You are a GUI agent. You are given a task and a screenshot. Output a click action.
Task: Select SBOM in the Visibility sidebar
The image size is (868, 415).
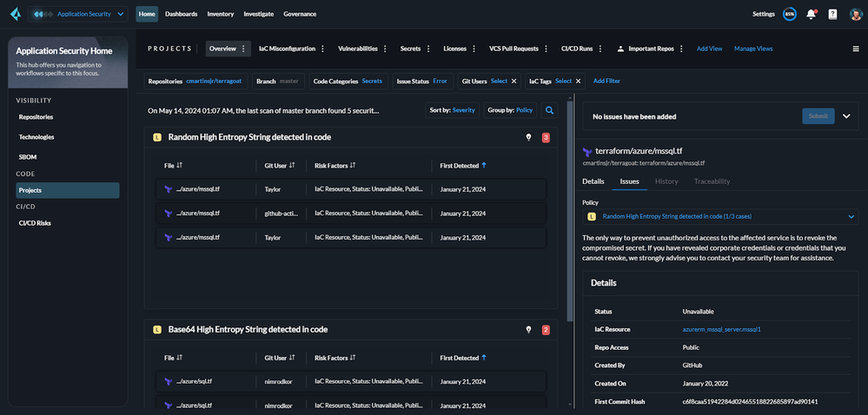click(28, 157)
